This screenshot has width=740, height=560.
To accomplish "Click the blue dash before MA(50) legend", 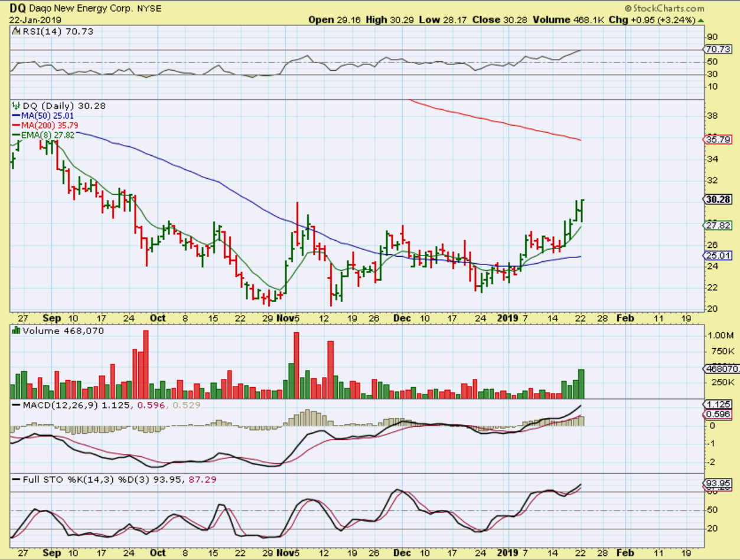I will coord(16,115).
